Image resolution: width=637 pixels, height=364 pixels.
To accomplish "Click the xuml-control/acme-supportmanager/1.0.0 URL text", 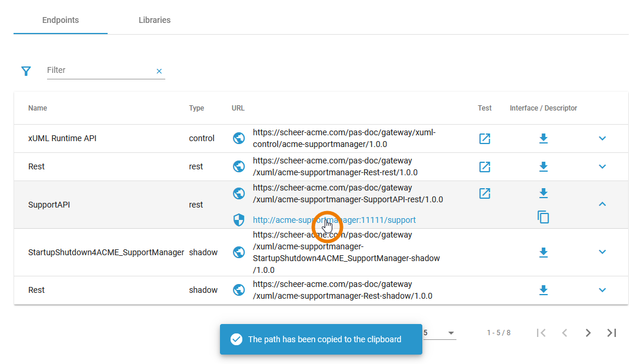I will pyautogui.click(x=344, y=138).
